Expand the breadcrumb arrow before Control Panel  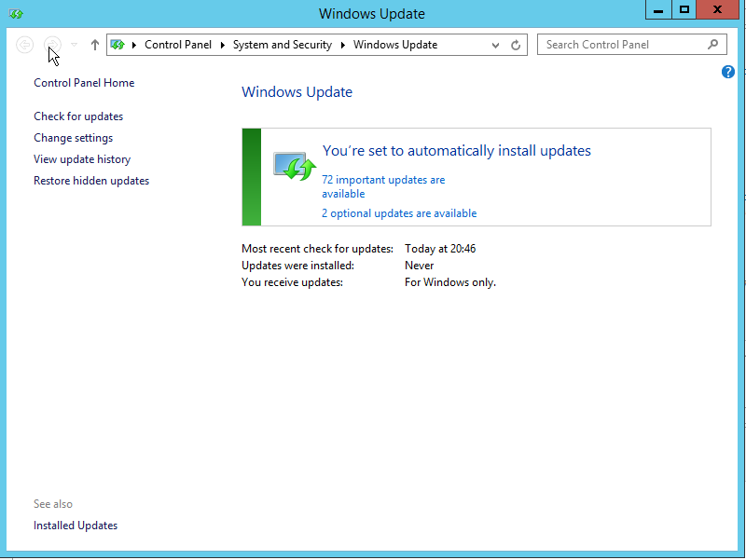134,45
